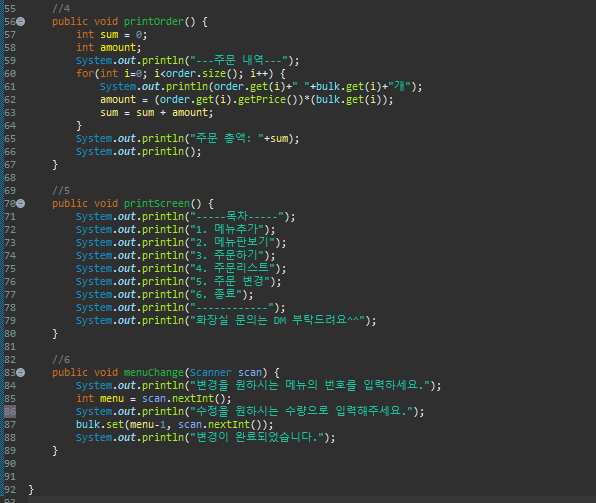
Task: Click the '2. 메뉴판보기' string
Action: coord(233,243)
